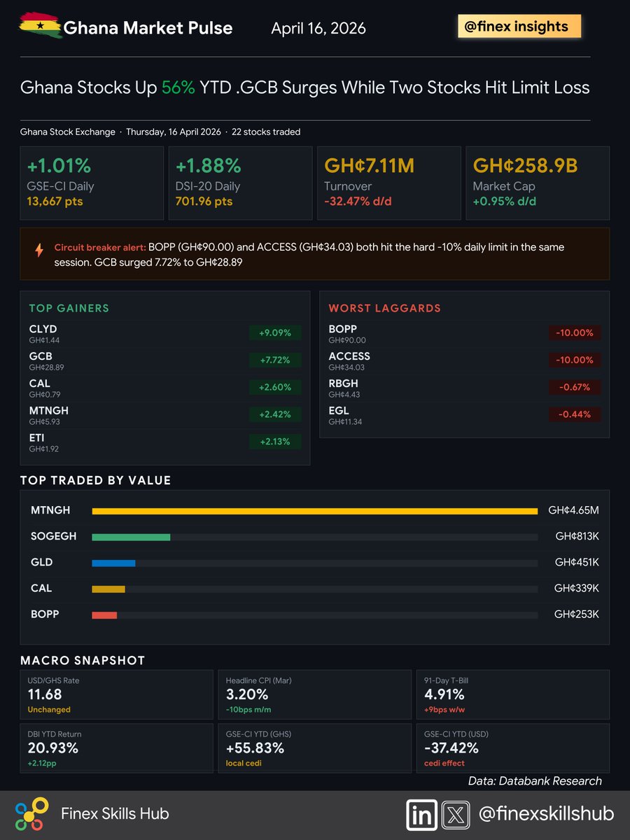
Task: Click the yellow MTNGH value bar
Action: click(314, 510)
